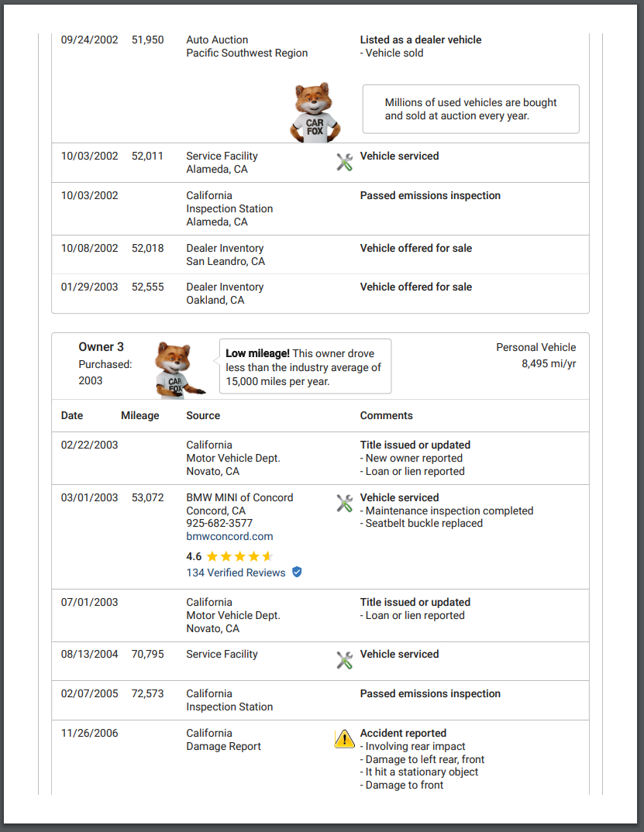Click the Accident reported heading text
This screenshot has height=832, width=644.
pyautogui.click(x=403, y=733)
